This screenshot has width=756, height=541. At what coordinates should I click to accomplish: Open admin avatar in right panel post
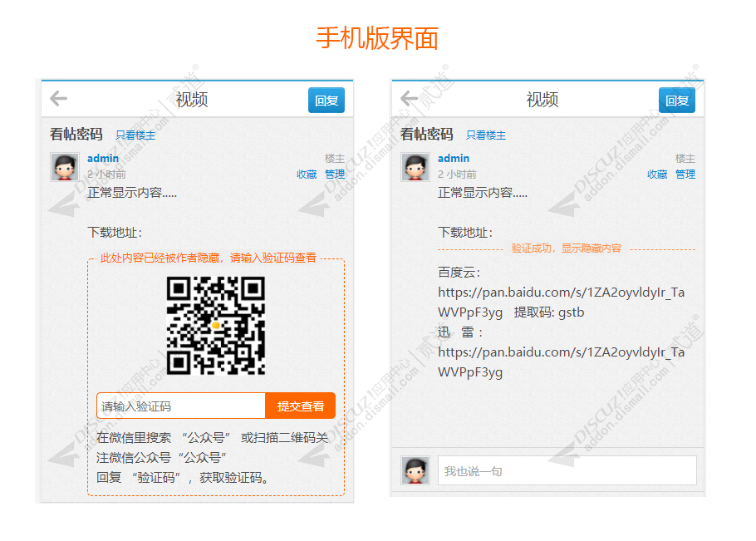(x=415, y=167)
